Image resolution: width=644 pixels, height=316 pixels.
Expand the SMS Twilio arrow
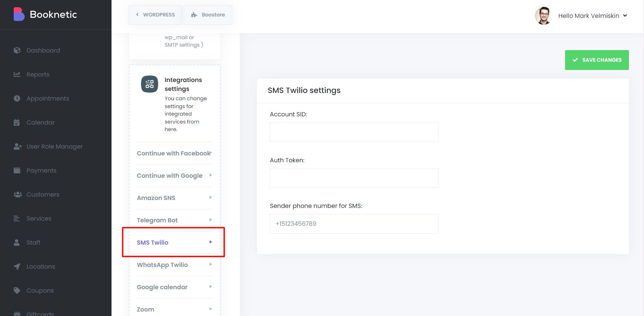tap(211, 242)
